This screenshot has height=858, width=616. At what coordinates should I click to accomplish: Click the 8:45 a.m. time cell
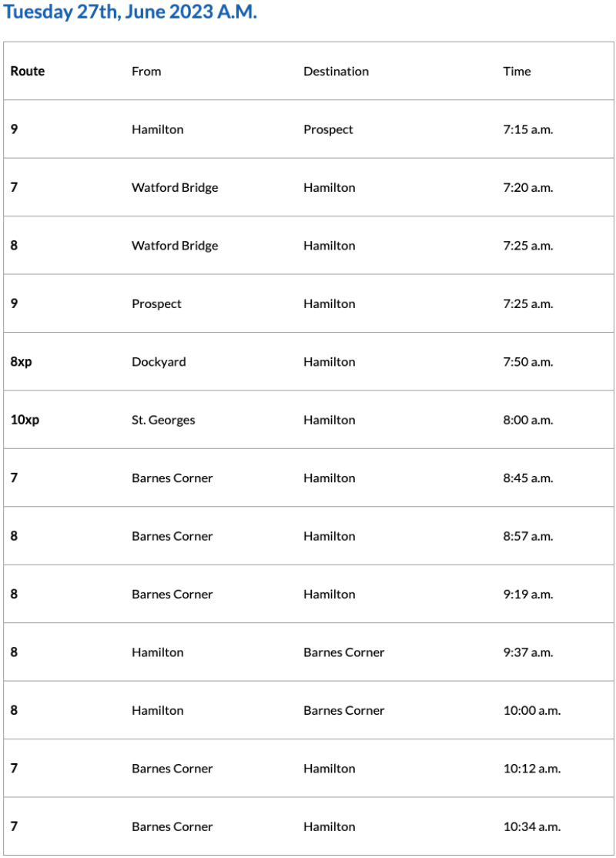pos(527,478)
